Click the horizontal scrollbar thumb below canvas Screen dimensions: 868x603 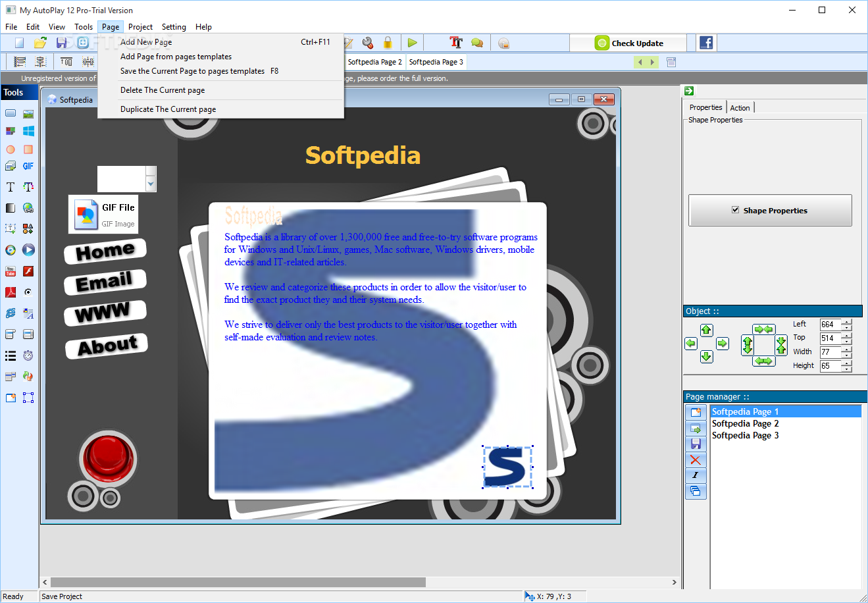pyautogui.click(x=238, y=582)
